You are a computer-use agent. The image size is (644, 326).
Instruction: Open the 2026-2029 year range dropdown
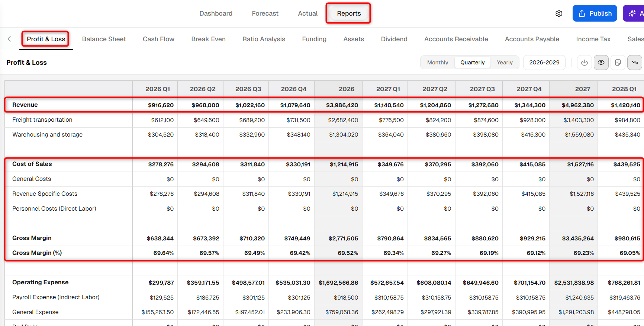(x=544, y=63)
